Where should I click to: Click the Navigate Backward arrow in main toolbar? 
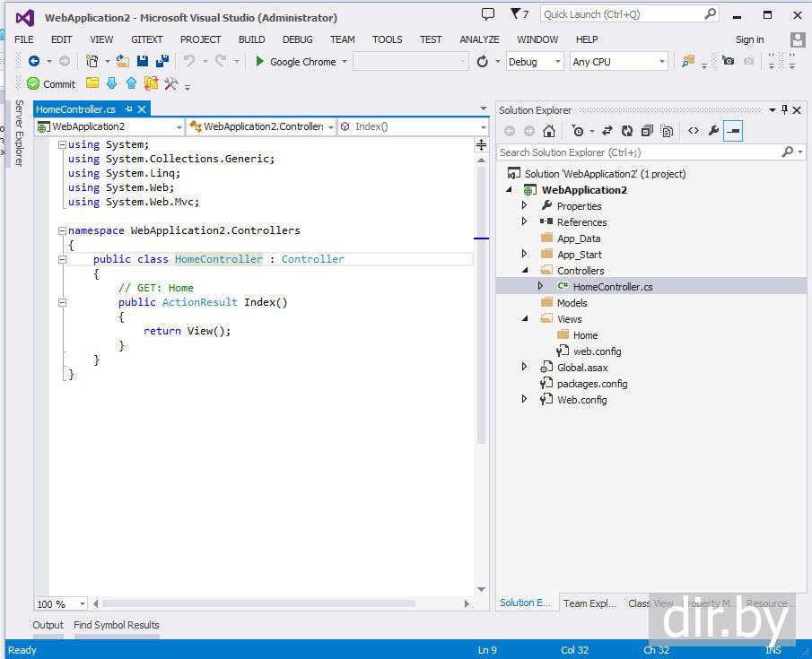pyautogui.click(x=34, y=61)
